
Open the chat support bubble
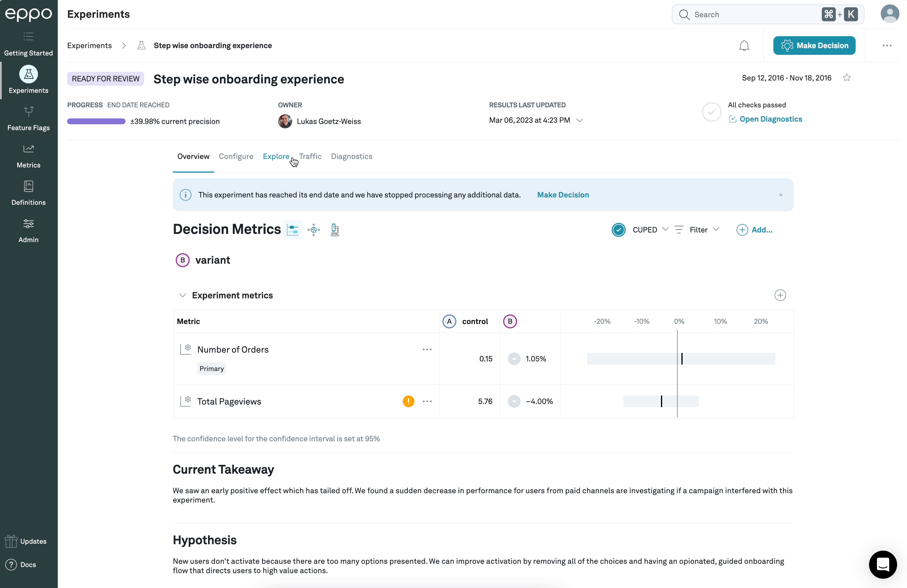point(882,564)
